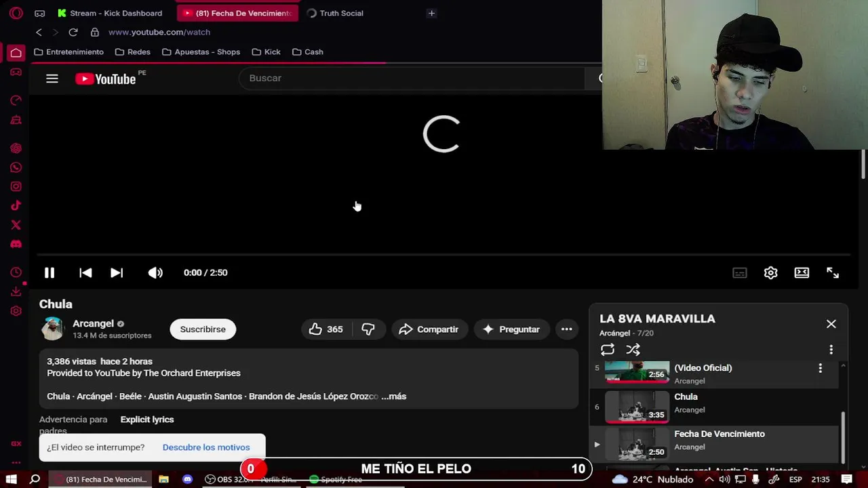Click the sidebar Home icon

coord(16,52)
